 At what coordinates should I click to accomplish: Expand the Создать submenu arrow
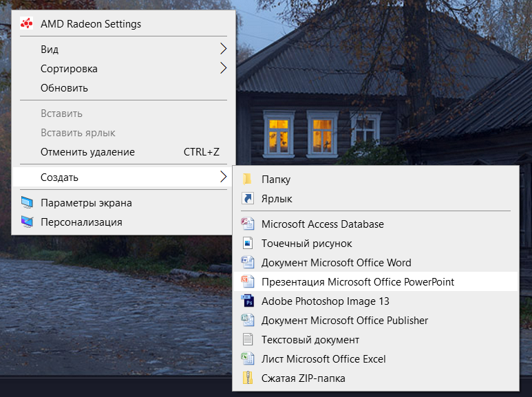pyautogui.click(x=223, y=177)
